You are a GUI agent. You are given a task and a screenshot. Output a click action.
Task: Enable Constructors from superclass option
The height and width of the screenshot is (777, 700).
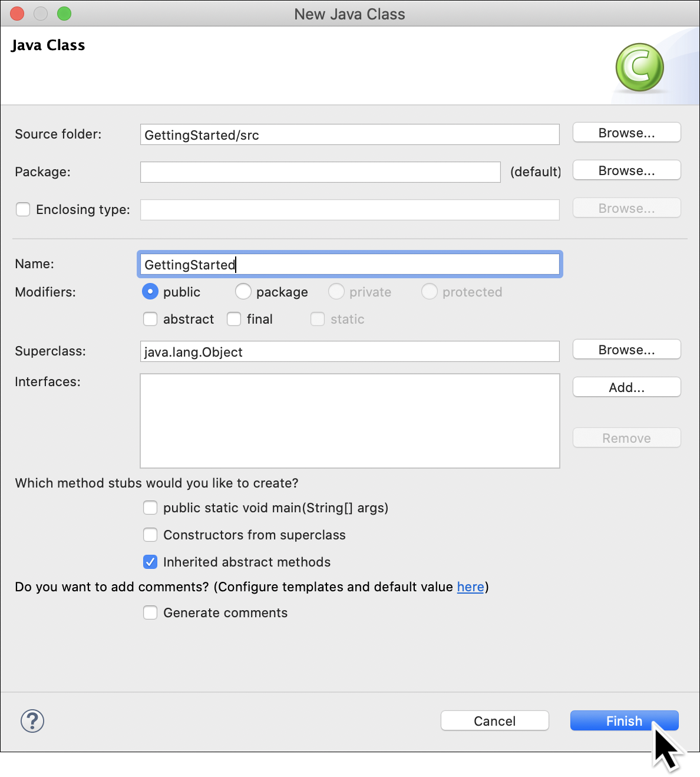150,535
